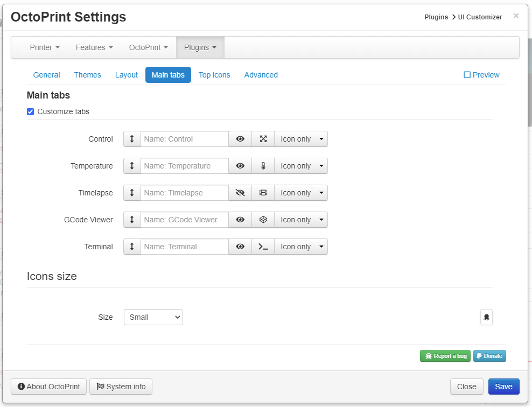
Task: Toggle visibility of the GCode Viewer tab
Action: pyautogui.click(x=240, y=220)
